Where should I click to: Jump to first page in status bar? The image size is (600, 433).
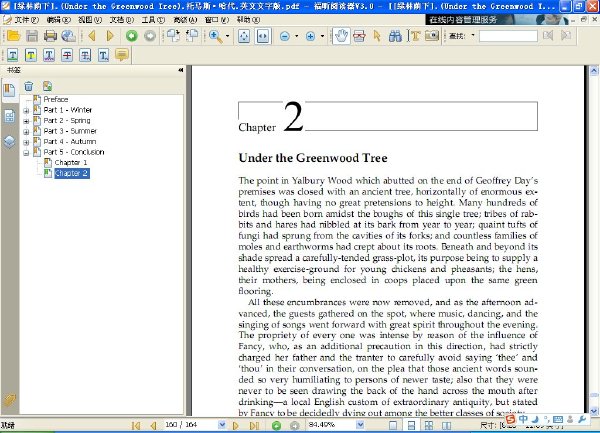(135, 425)
